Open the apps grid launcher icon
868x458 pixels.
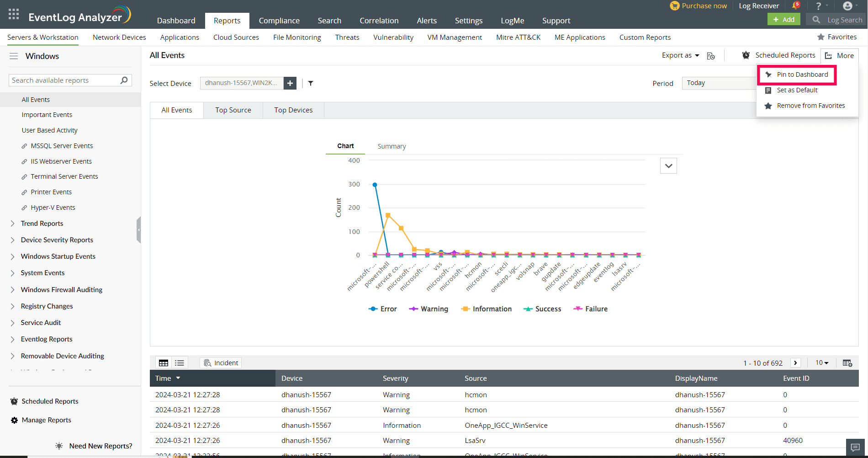(x=14, y=14)
